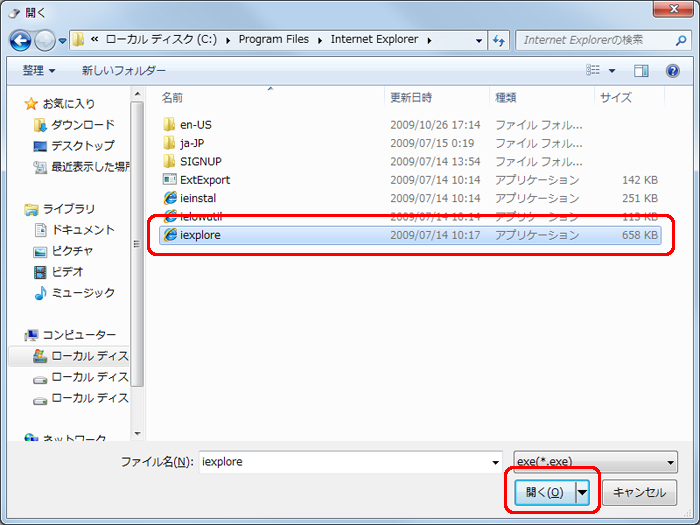
Task: Click the キャンセル button
Action: pyautogui.click(x=639, y=492)
